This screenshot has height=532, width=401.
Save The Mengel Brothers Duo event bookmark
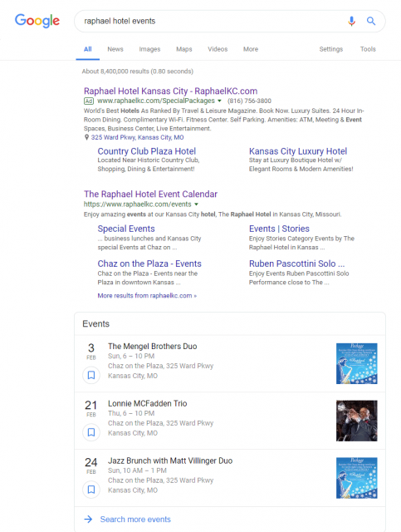point(91,375)
